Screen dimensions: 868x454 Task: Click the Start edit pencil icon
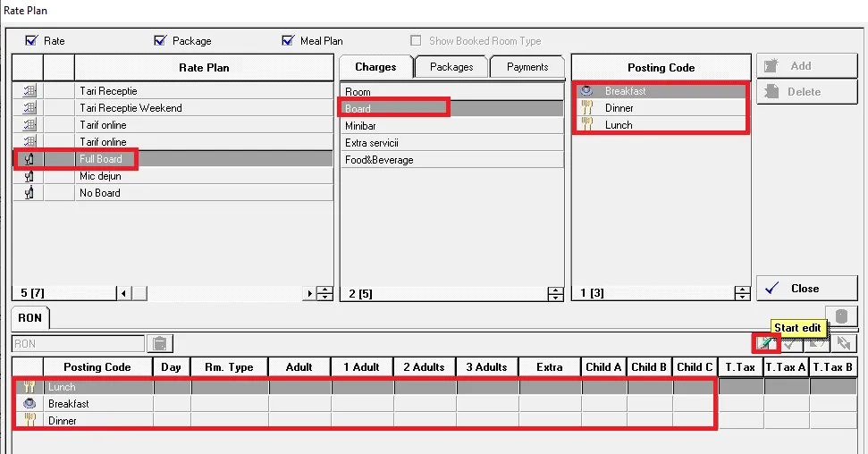(766, 343)
